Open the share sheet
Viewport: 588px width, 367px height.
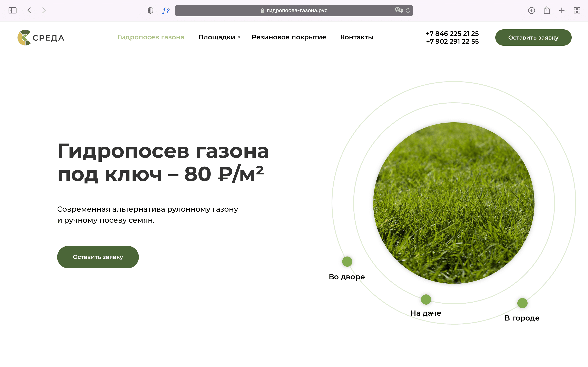coord(547,10)
